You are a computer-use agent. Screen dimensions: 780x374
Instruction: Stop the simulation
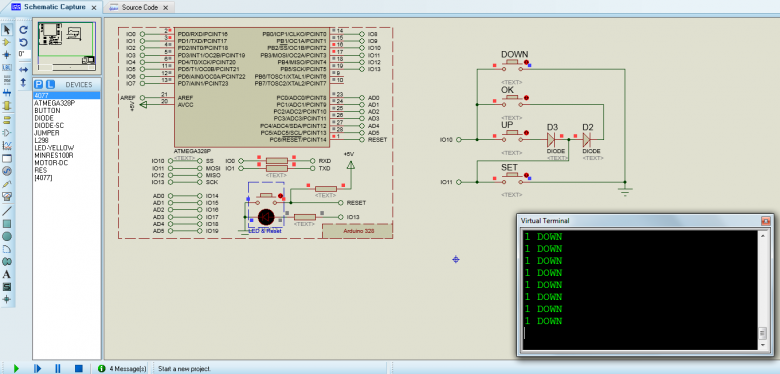(x=78, y=369)
